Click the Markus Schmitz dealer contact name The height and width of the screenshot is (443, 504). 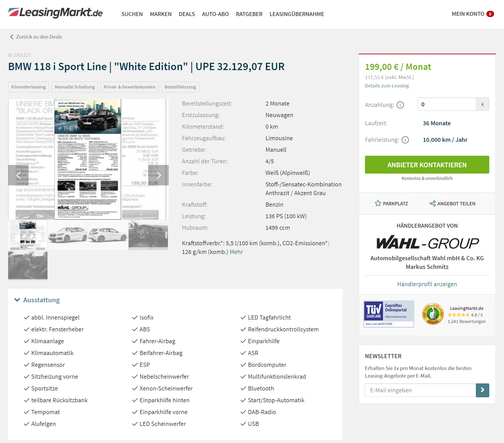pyautogui.click(x=427, y=267)
